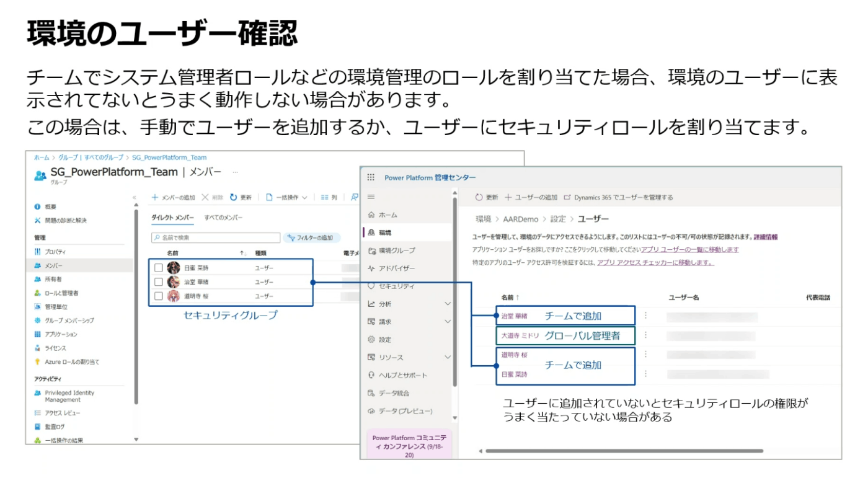868x478 pixels.
Task: Check the box for member 日蜜 菜詩
Action: (159, 268)
